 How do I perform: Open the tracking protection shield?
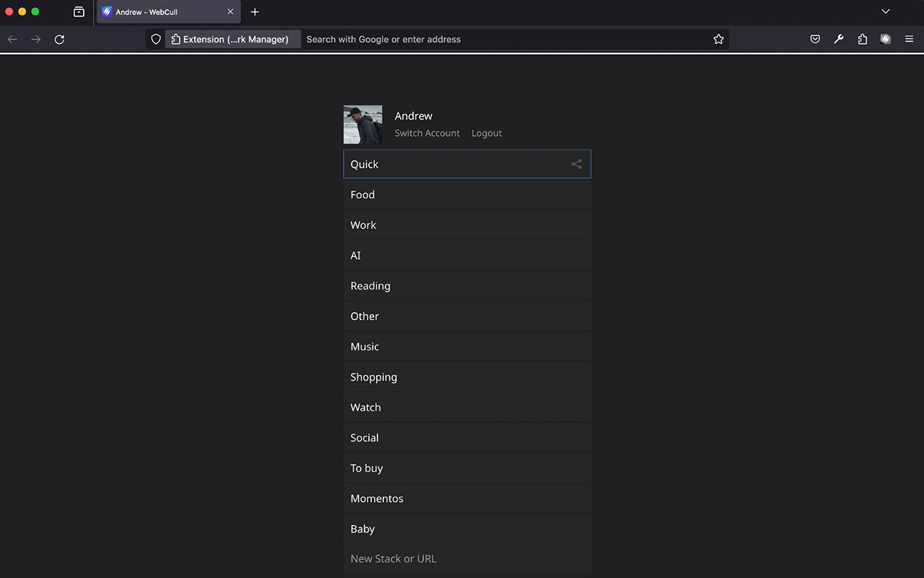pos(156,39)
